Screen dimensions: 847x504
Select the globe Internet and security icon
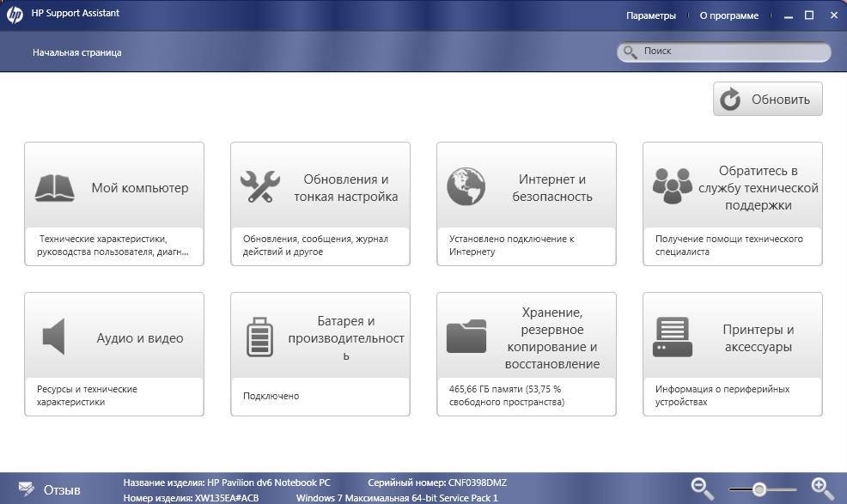point(466,186)
